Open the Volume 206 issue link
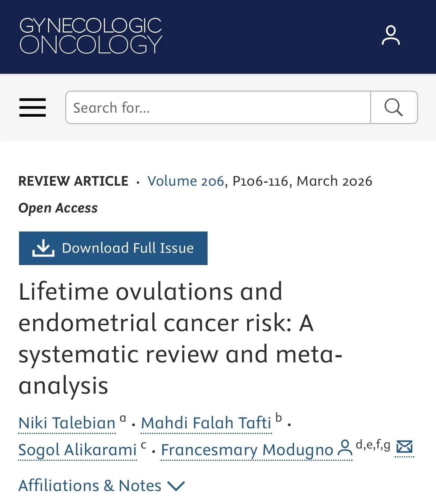 186,181
